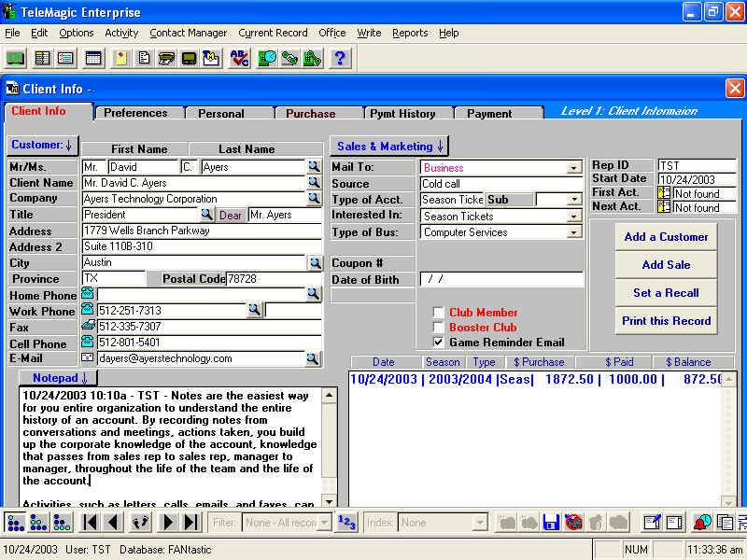Click the blue 123 numbering icon
The width and height of the screenshot is (747, 560).
[346, 523]
